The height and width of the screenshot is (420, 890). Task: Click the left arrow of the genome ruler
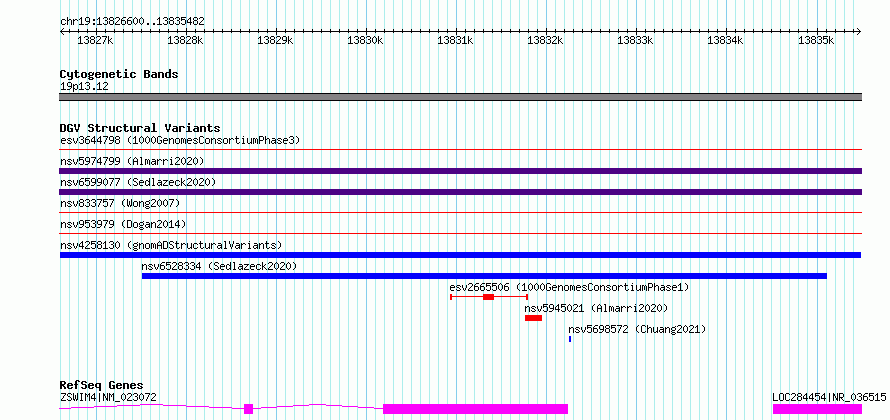pyautogui.click(x=62, y=31)
